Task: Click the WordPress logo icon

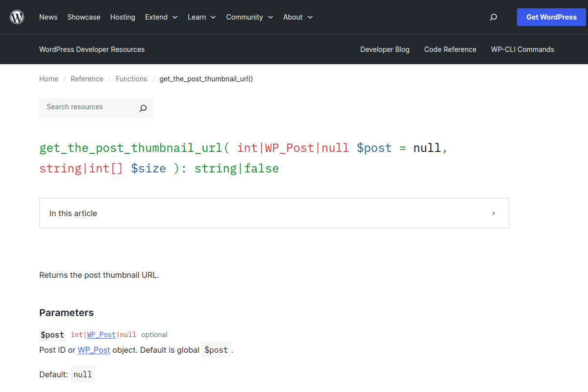Action: point(17,17)
